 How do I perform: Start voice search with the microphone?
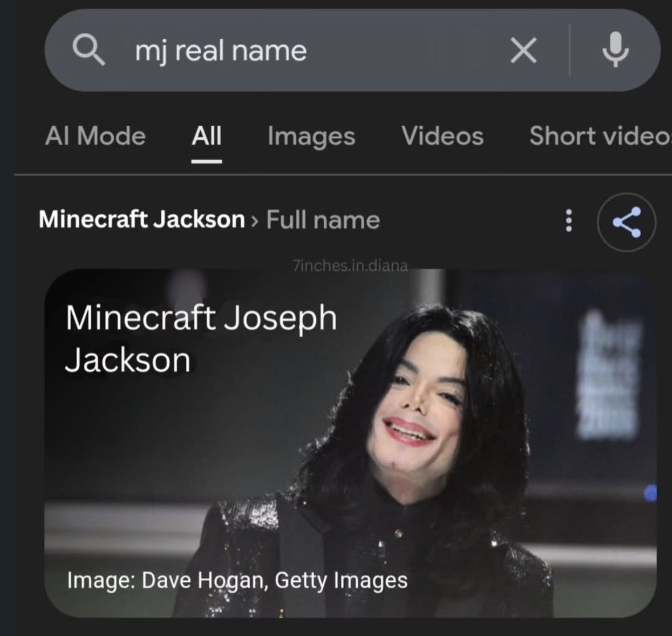616,49
